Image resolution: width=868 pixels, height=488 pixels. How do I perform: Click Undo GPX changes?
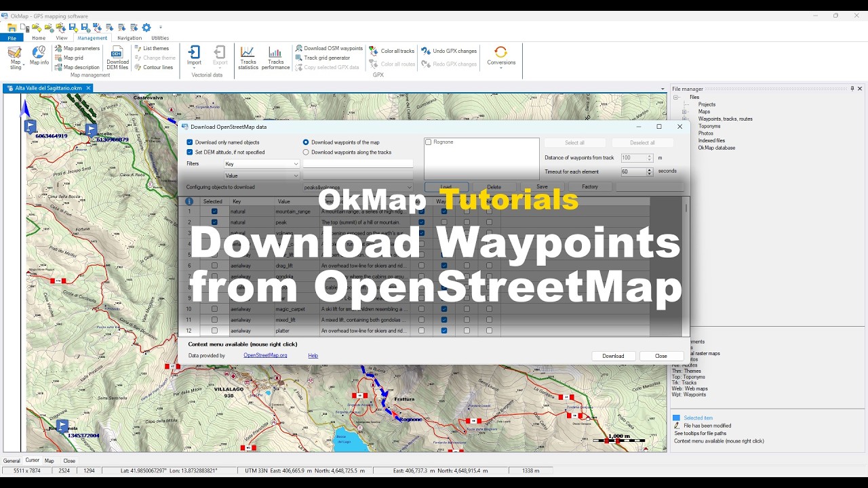pos(449,51)
